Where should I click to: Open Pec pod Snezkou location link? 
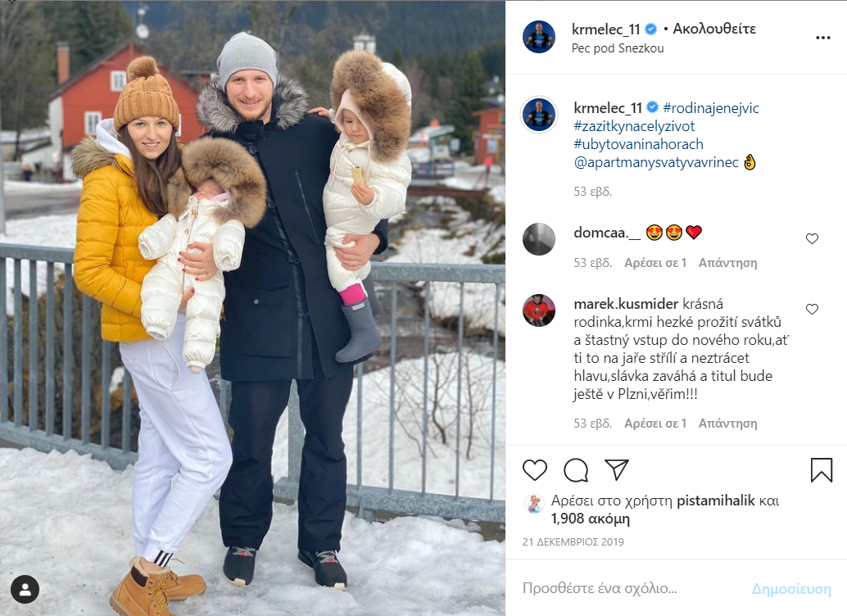pos(618,48)
